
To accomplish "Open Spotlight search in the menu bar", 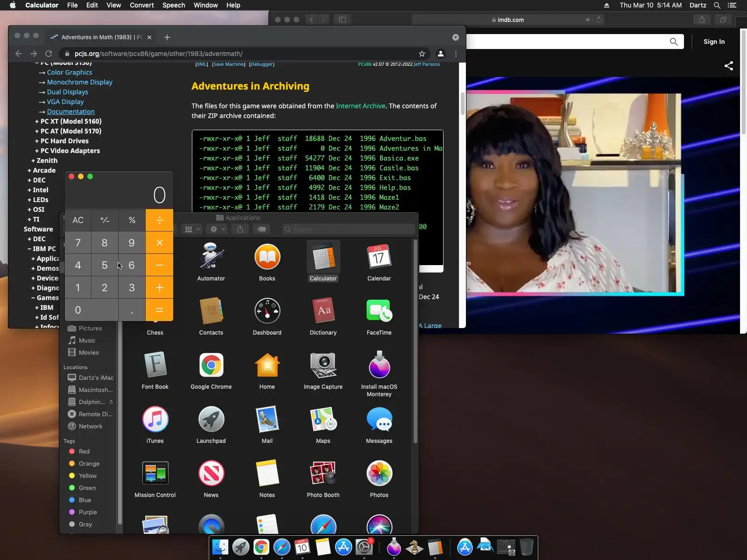I will click(717, 5).
